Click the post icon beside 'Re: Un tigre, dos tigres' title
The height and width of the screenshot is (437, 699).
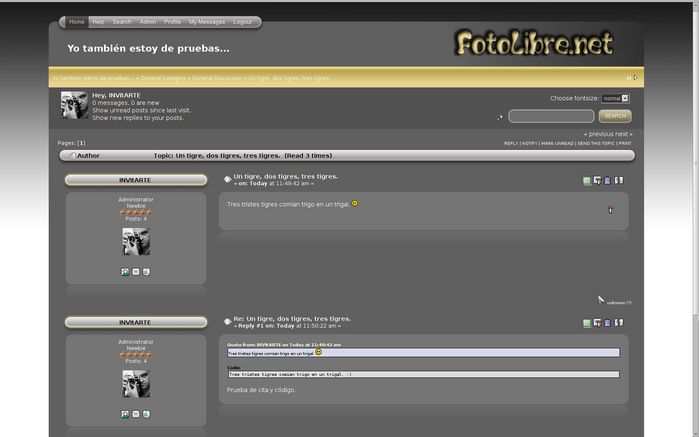click(227, 322)
